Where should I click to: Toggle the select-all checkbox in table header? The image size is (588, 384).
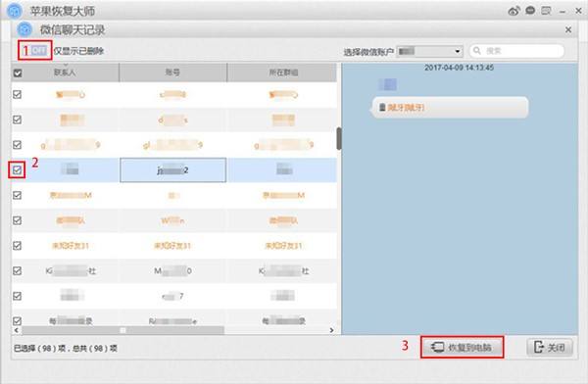(18, 72)
